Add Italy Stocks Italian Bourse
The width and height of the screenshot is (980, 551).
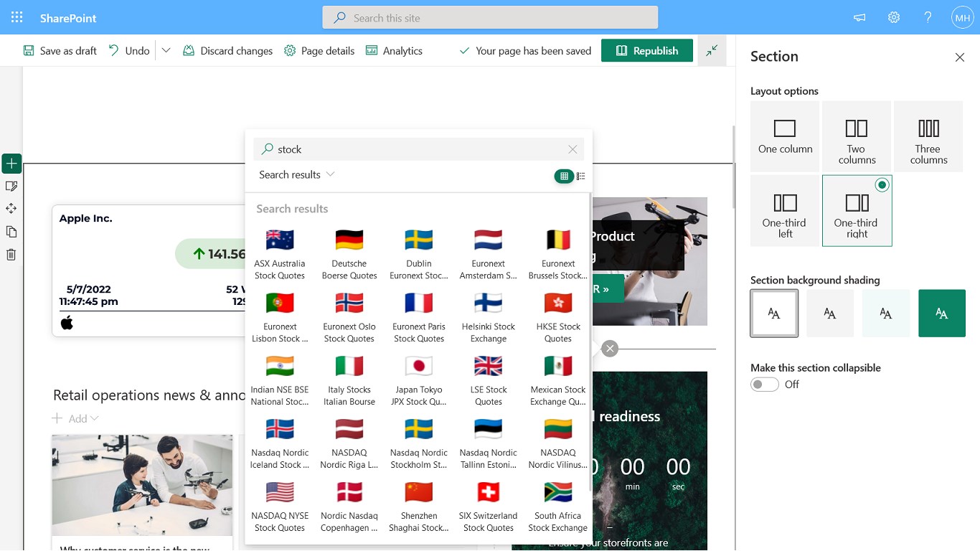click(349, 380)
